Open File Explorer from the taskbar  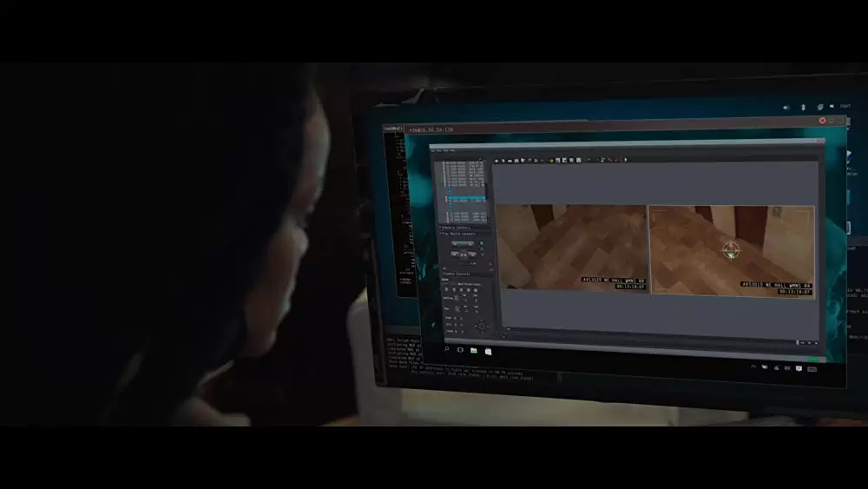pos(474,351)
